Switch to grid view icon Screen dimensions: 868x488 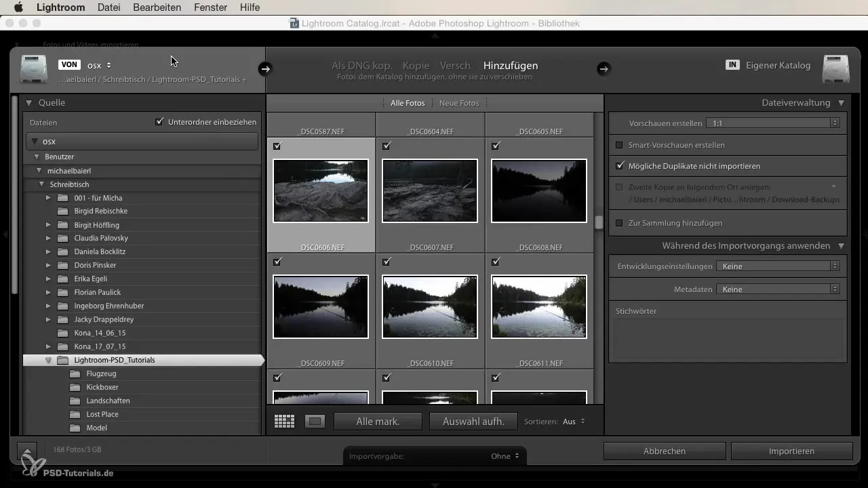pyautogui.click(x=284, y=422)
